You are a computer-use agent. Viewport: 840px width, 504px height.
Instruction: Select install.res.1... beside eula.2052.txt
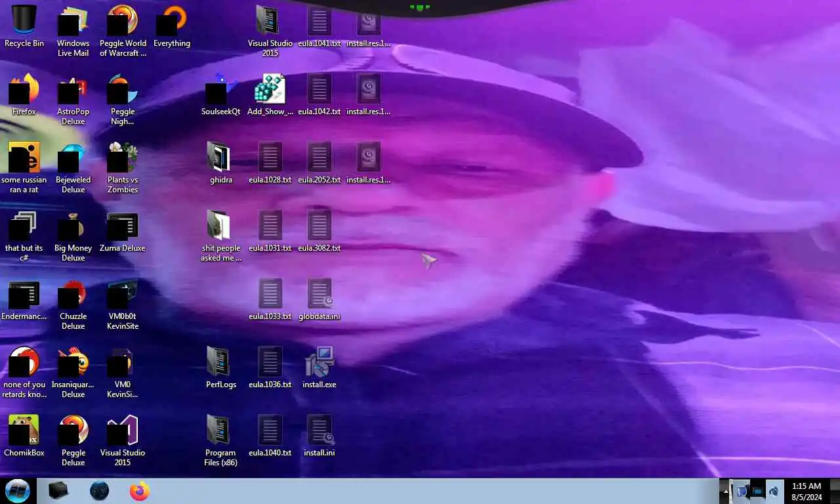[368, 163]
